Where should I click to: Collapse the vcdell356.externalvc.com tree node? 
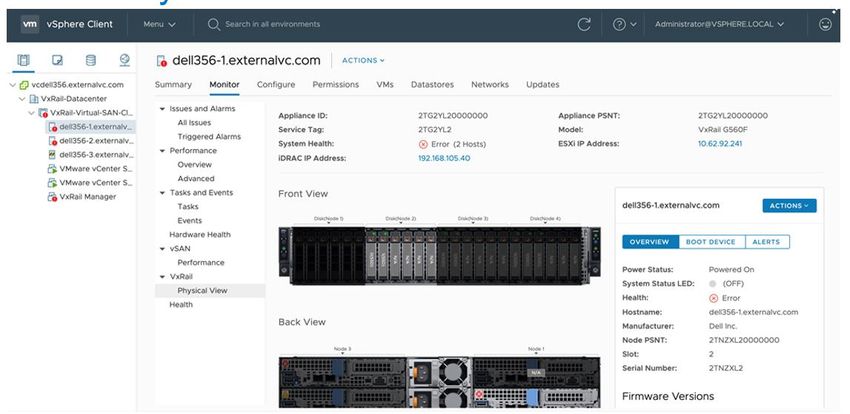coord(13,85)
